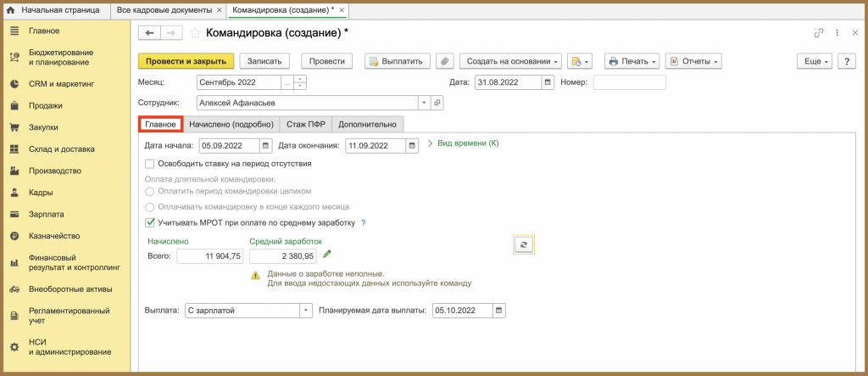Open the Главное section in sidebar

[x=44, y=31]
